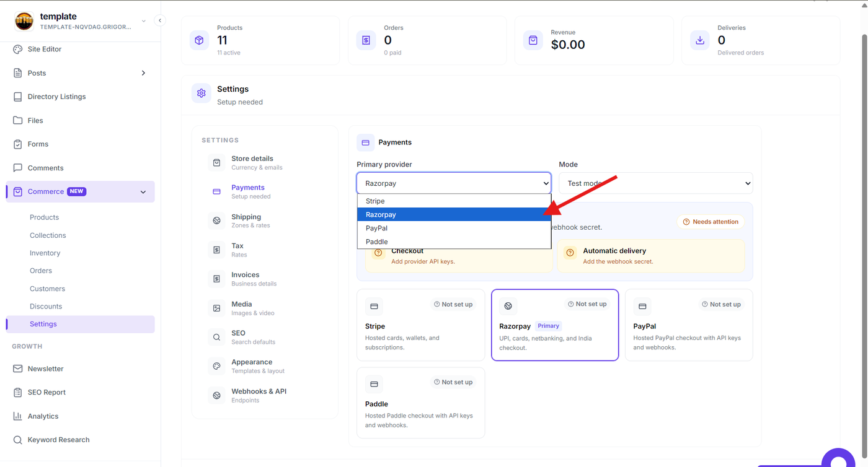This screenshot has height=467, width=868.
Task: Select the Paddle provider card
Action: click(x=421, y=403)
